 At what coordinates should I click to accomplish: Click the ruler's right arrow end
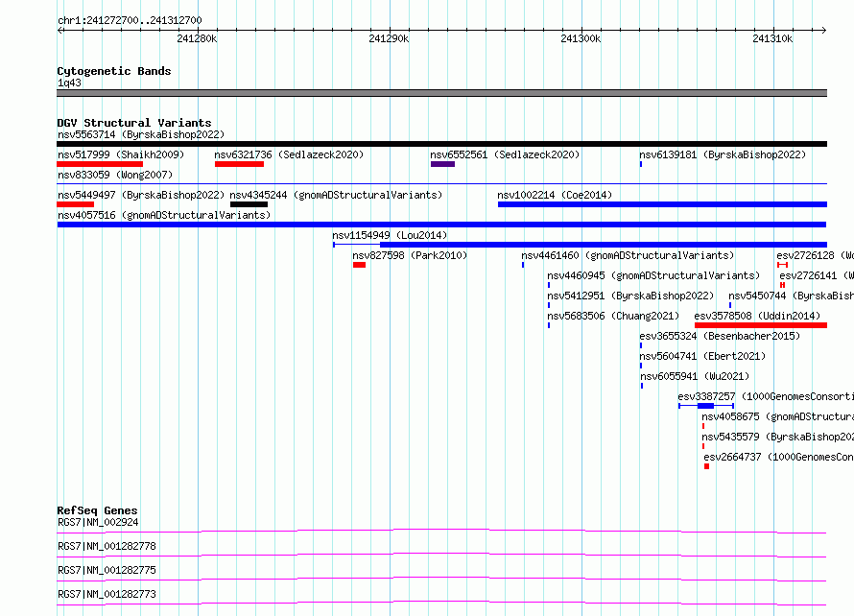(x=824, y=30)
